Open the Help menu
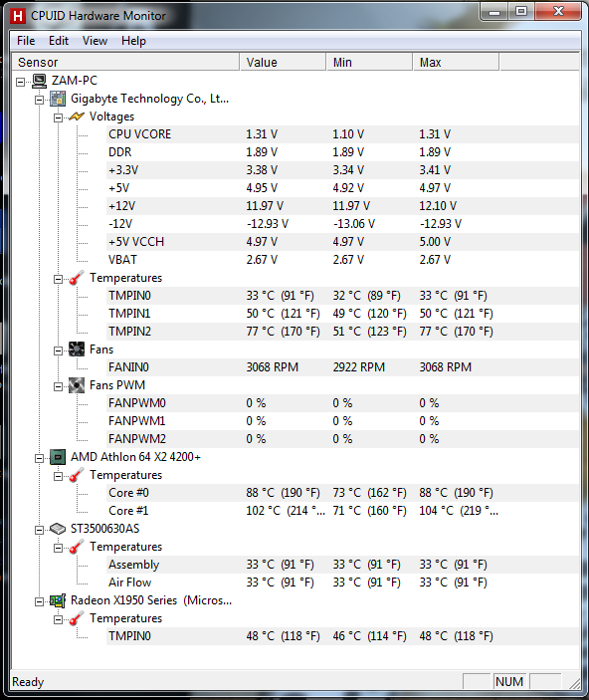589x700 pixels. click(133, 41)
